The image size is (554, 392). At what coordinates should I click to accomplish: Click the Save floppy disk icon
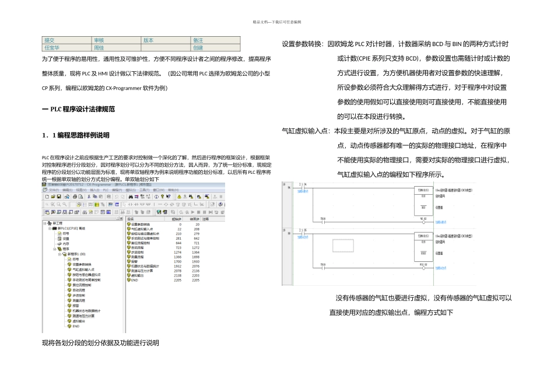[x=59, y=197]
